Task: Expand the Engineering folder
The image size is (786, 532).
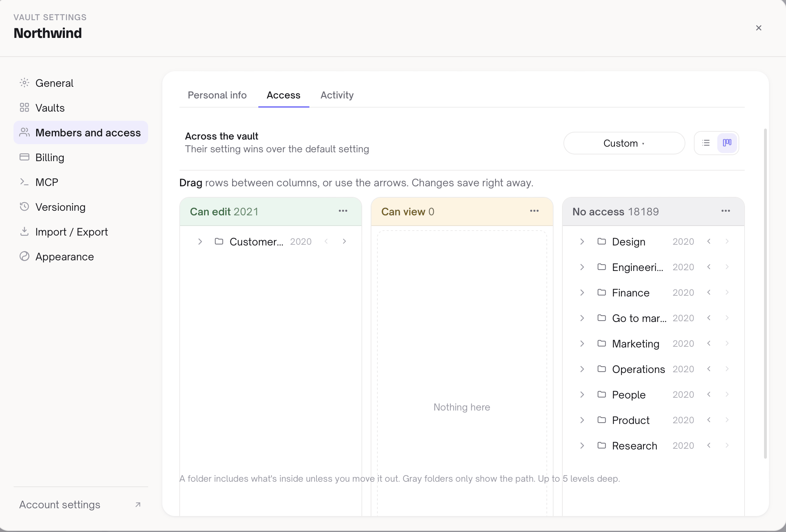Action: pos(582,267)
